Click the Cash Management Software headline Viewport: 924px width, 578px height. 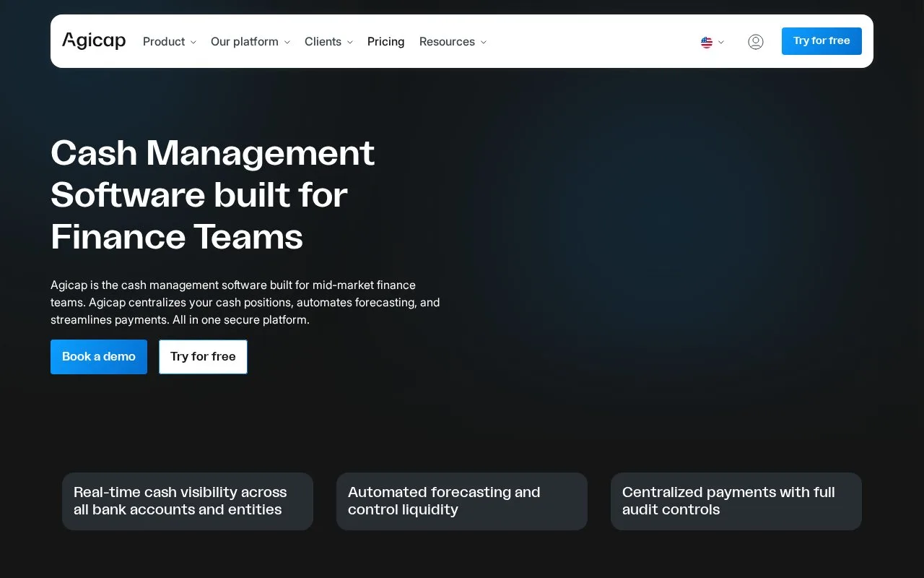pos(213,195)
